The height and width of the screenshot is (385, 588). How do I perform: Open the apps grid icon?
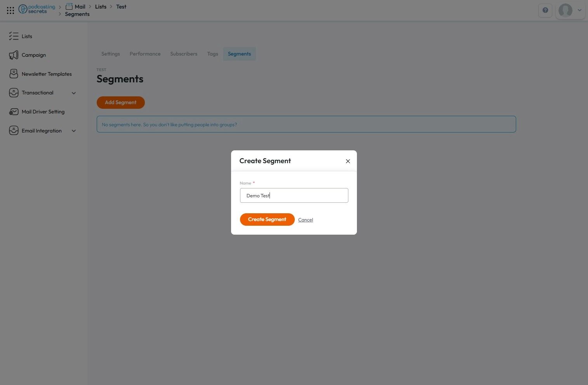pos(10,10)
